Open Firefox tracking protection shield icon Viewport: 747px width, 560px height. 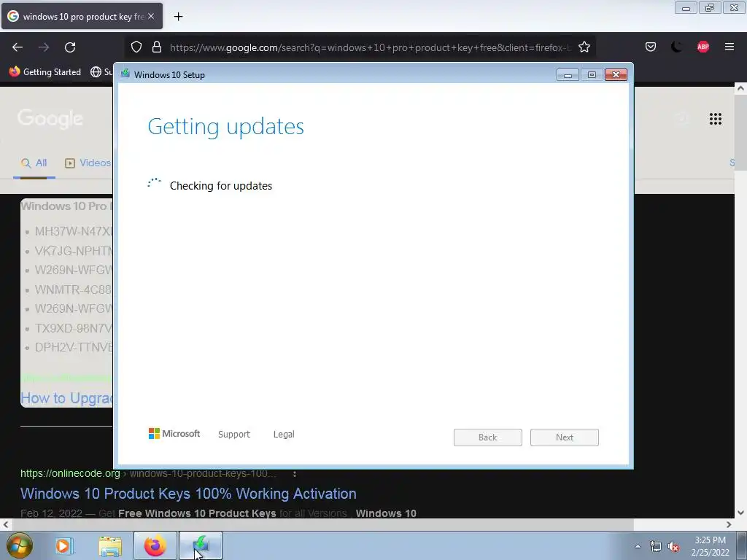(136, 47)
